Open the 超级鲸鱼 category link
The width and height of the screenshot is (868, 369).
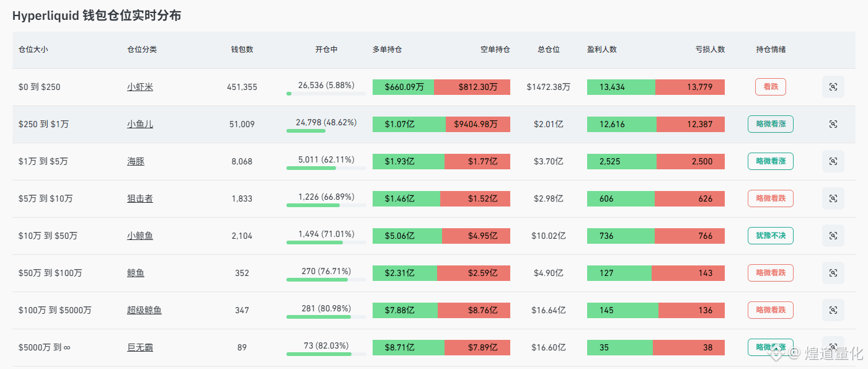pos(144,310)
